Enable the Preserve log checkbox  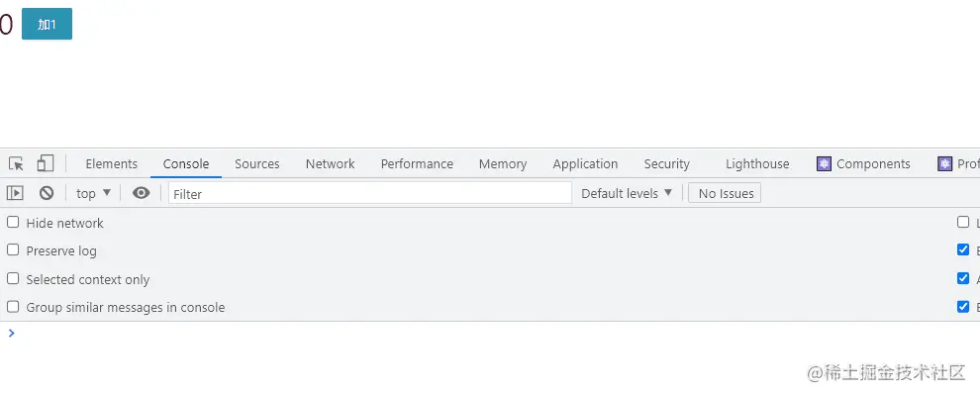coord(13,249)
